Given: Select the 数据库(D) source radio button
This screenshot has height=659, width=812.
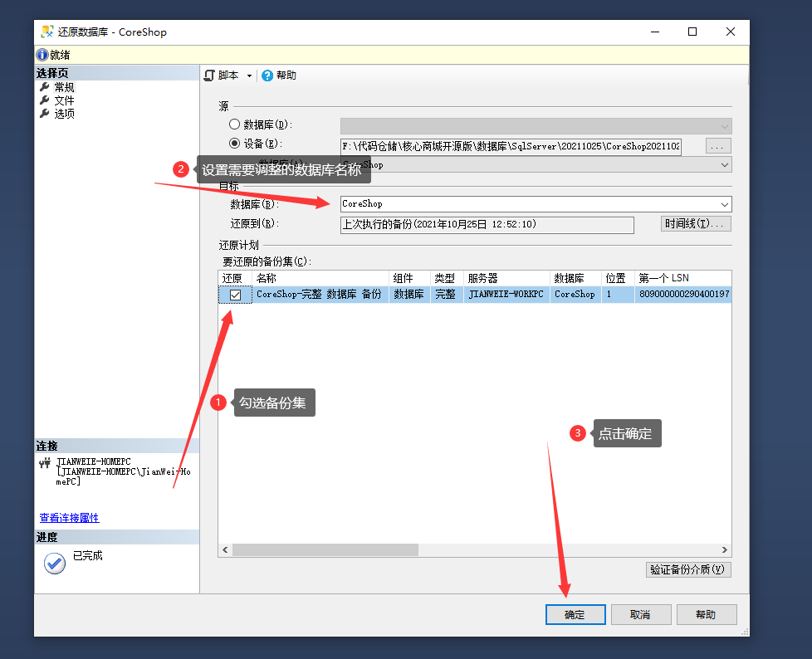Looking at the screenshot, I should pyautogui.click(x=235, y=124).
